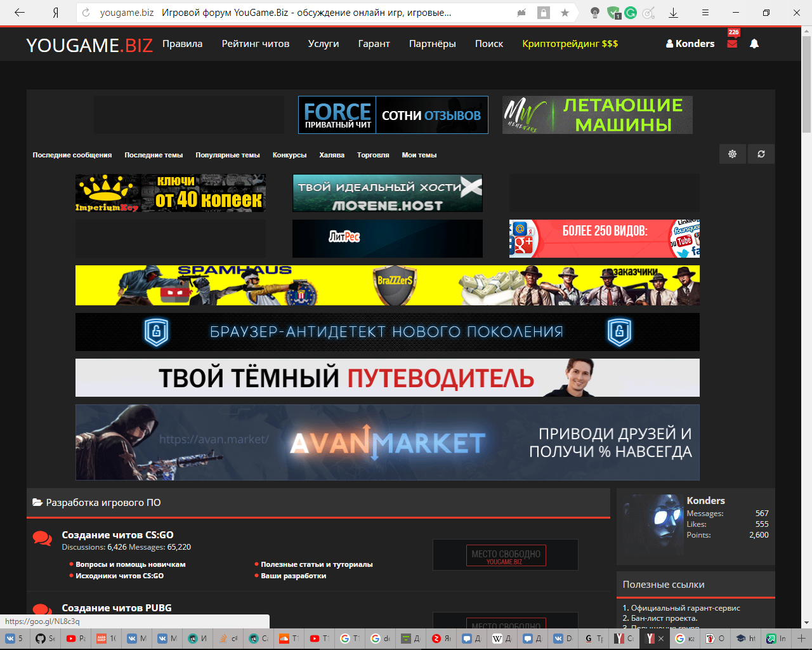The image size is (812, 650).
Task: Open the Услуги menu item
Action: click(x=324, y=44)
